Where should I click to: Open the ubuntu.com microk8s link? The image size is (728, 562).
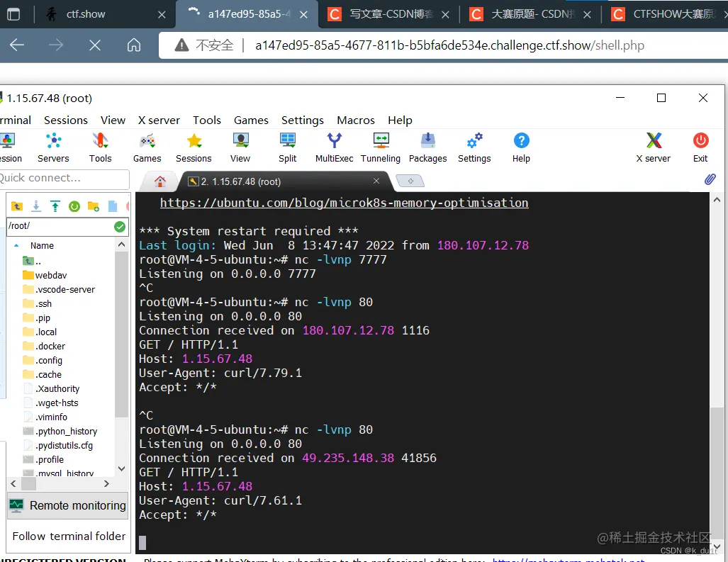point(344,203)
